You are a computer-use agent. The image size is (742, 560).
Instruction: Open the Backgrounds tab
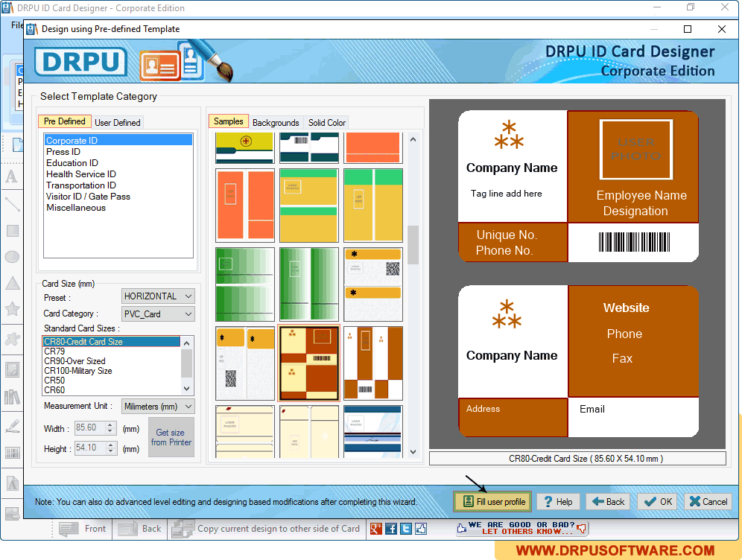276,122
